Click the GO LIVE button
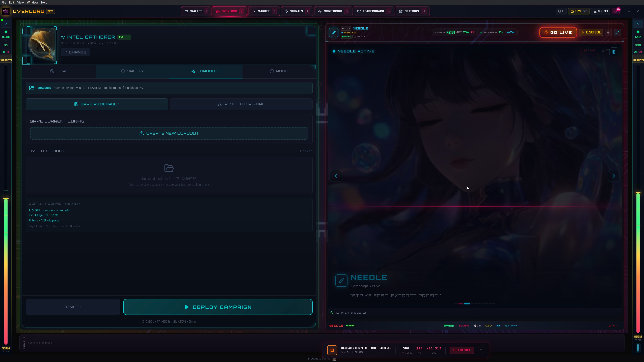The image size is (644, 362). coord(558,33)
